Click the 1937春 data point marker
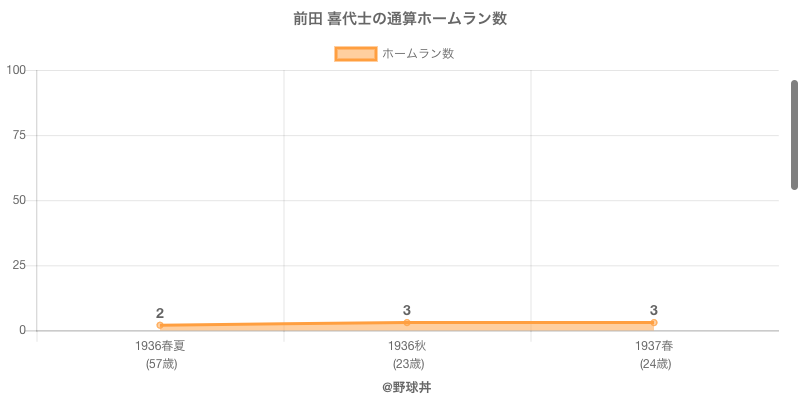The width and height of the screenshot is (800, 400). (654, 322)
